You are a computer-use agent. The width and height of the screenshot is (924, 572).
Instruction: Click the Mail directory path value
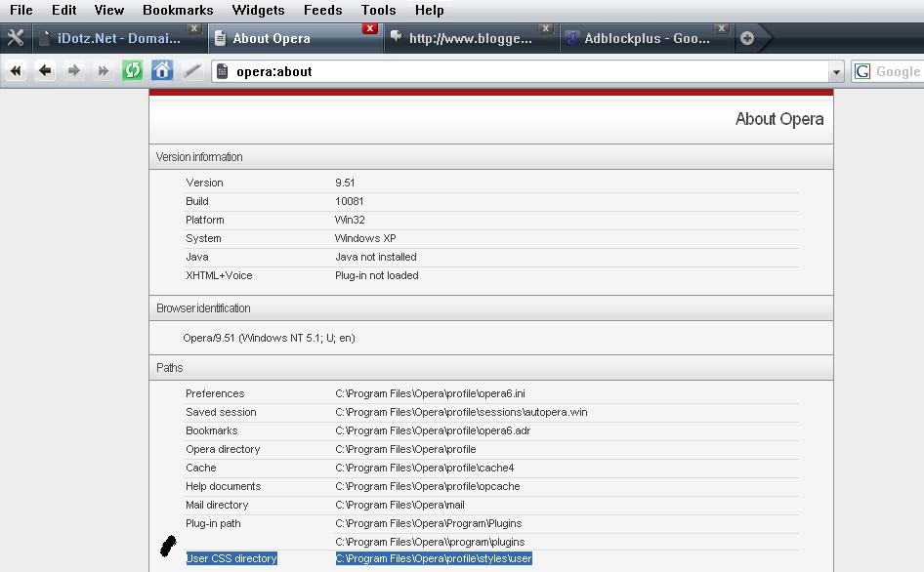pos(399,505)
